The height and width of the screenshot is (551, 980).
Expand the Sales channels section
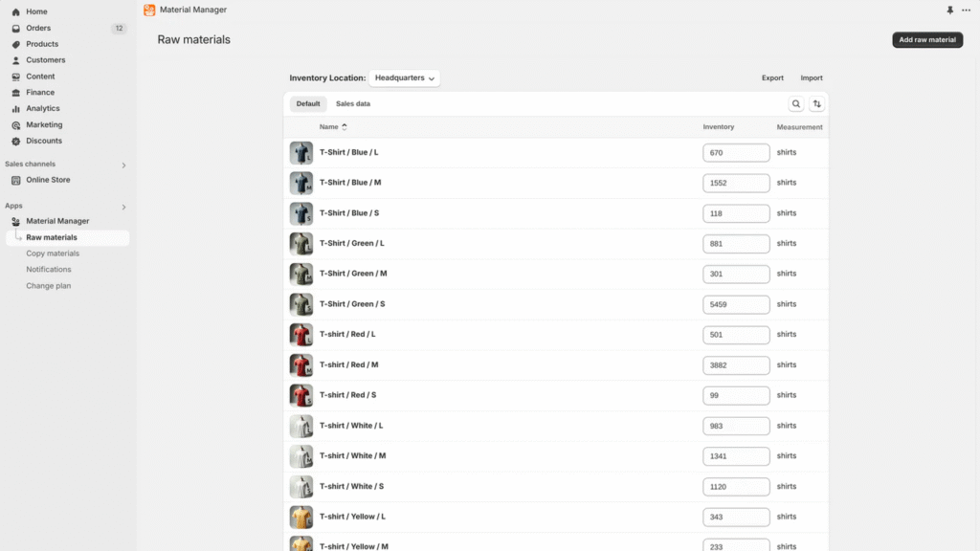click(x=123, y=165)
